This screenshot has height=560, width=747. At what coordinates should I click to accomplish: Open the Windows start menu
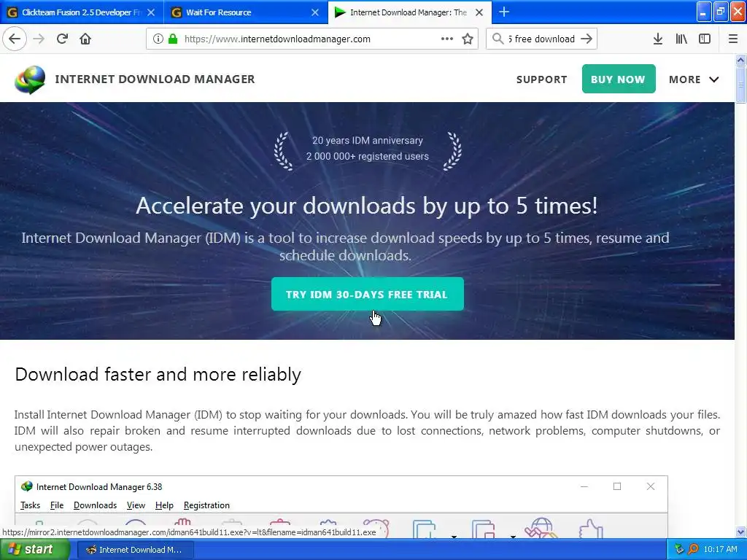pyautogui.click(x=35, y=549)
